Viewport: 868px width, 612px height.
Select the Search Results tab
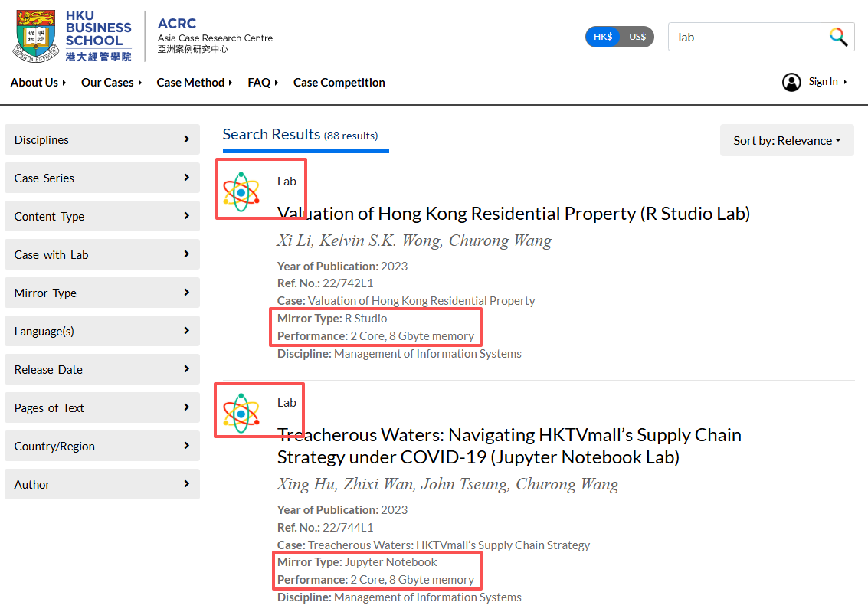pos(306,136)
